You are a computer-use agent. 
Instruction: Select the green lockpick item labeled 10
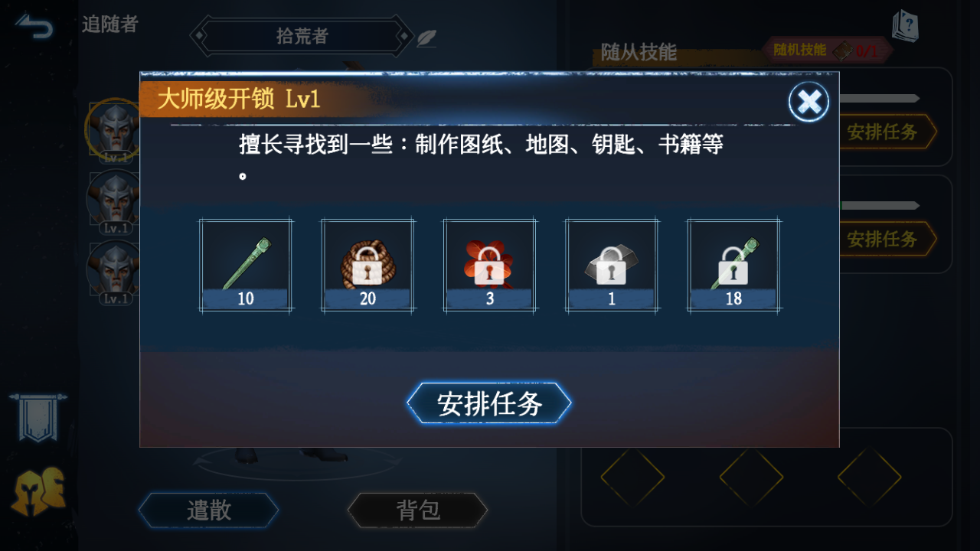pyautogui.click(x=246, y=265)
